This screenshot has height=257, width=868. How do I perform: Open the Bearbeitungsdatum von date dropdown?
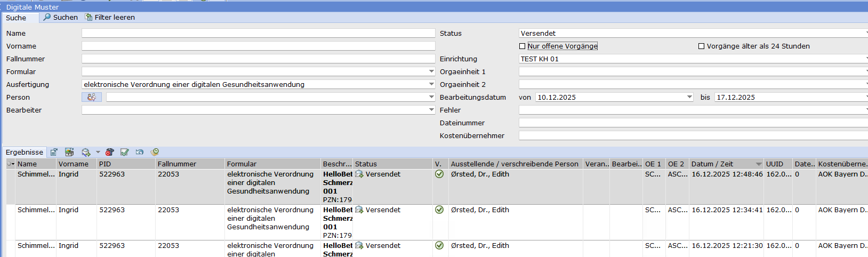tap(689, 97)
